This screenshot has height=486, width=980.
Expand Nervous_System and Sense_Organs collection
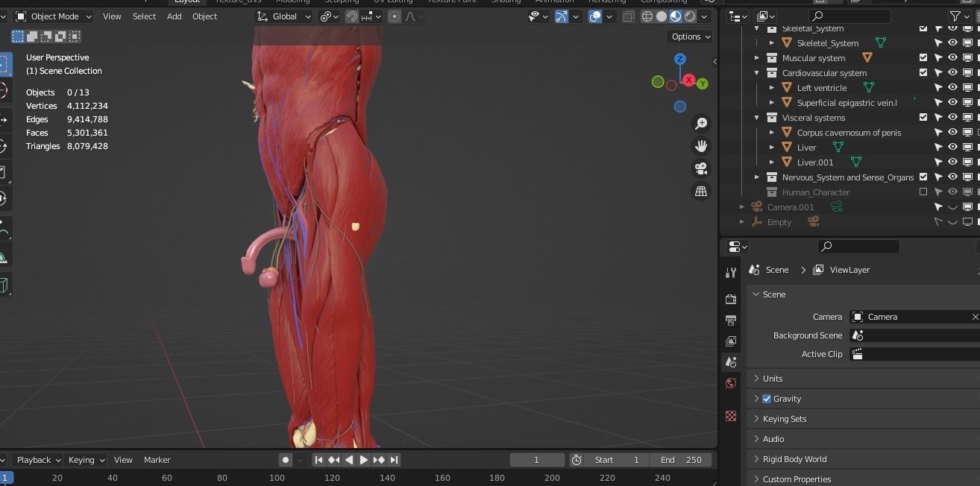757,177
